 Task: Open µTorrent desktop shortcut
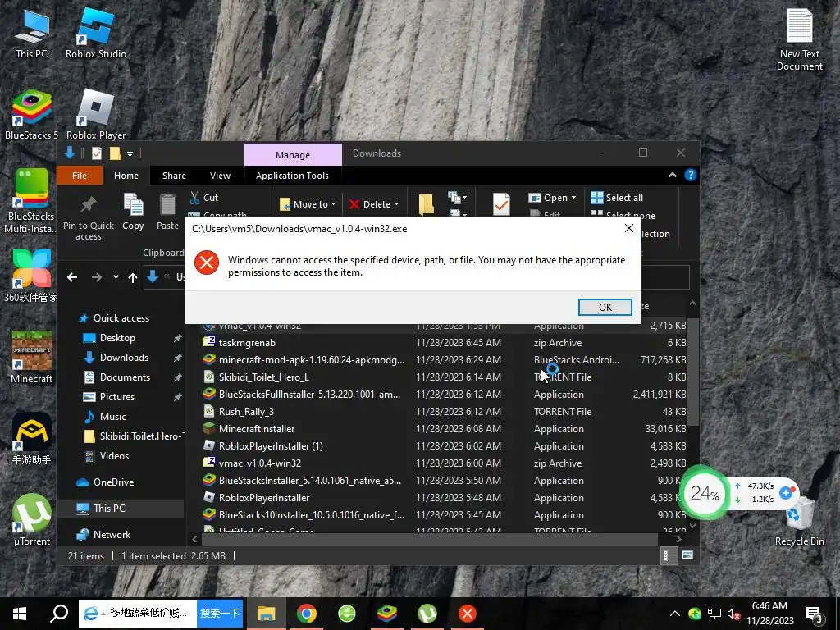coord(32,519)
